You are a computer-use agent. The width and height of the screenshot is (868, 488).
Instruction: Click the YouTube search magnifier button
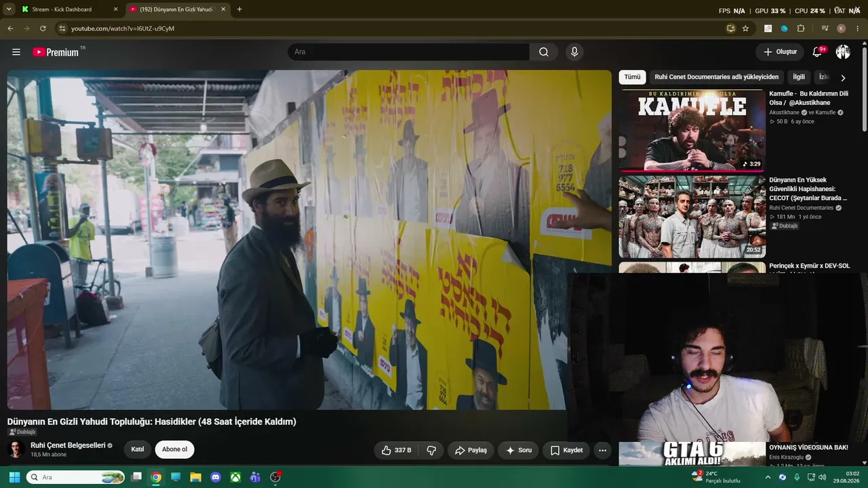pyautogui.click(x=544, y=52)
